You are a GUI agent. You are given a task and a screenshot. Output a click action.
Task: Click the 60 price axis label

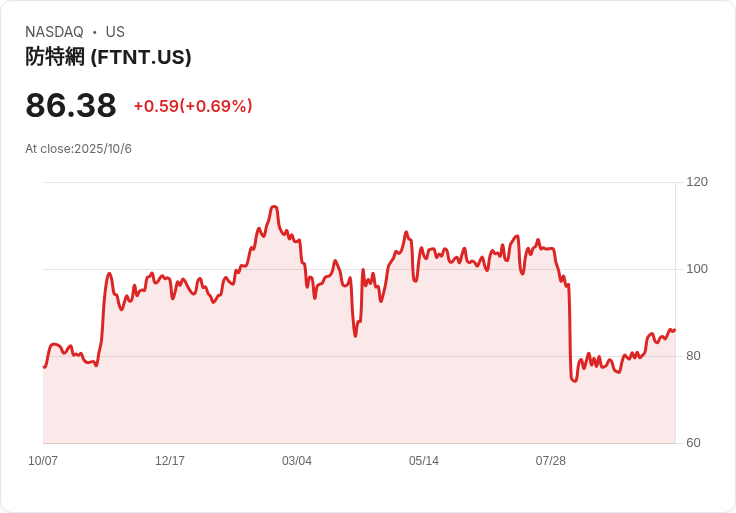click(693, 443)
